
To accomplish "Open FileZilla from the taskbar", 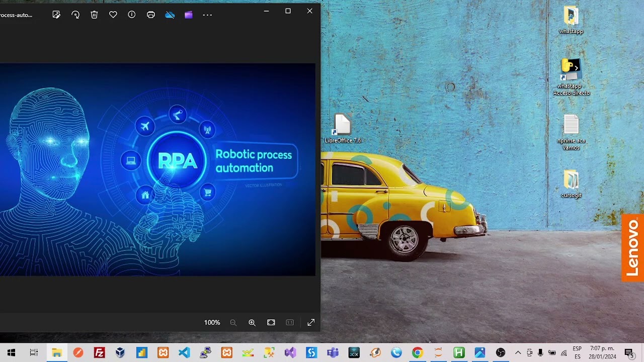I will [x=99, y=352].
